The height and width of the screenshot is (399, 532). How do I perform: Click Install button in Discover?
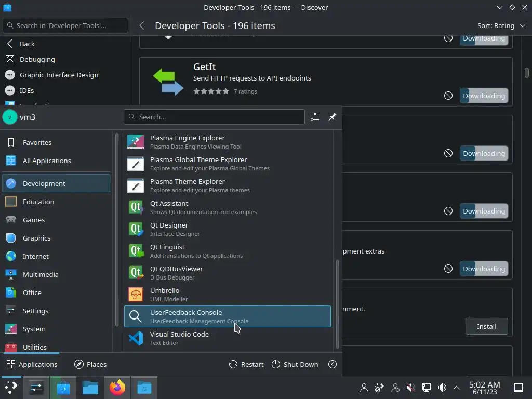[486, 326]
